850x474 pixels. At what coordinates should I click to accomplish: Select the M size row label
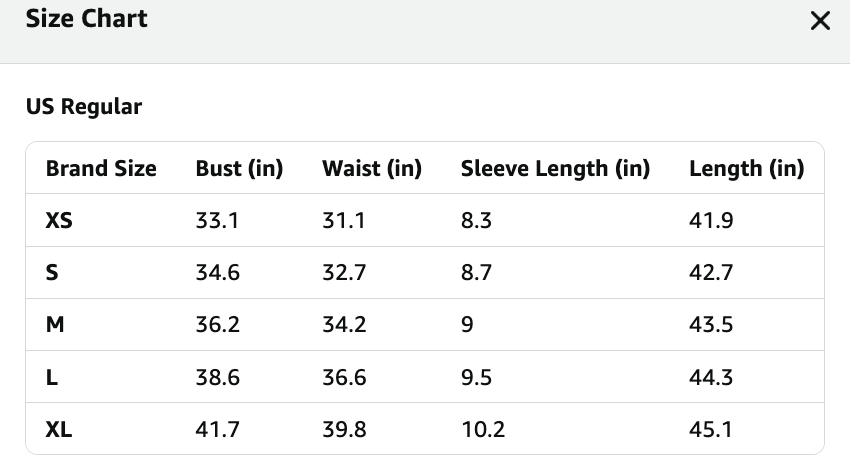coord(55,324)
